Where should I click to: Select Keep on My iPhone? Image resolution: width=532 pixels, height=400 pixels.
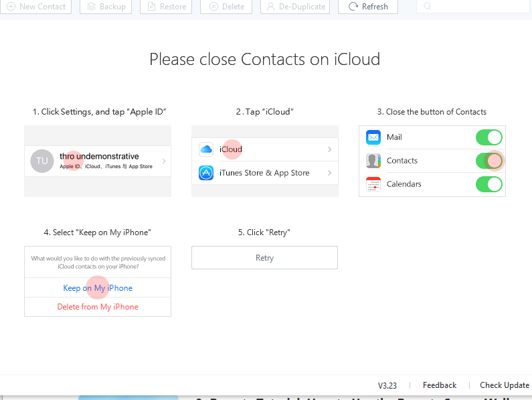98,288
